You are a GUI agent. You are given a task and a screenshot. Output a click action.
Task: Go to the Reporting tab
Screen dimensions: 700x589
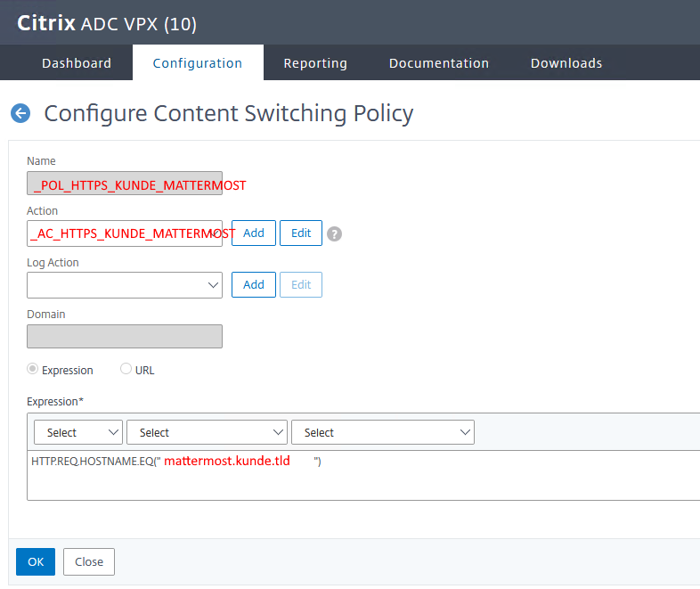click(x=315, y=63)
